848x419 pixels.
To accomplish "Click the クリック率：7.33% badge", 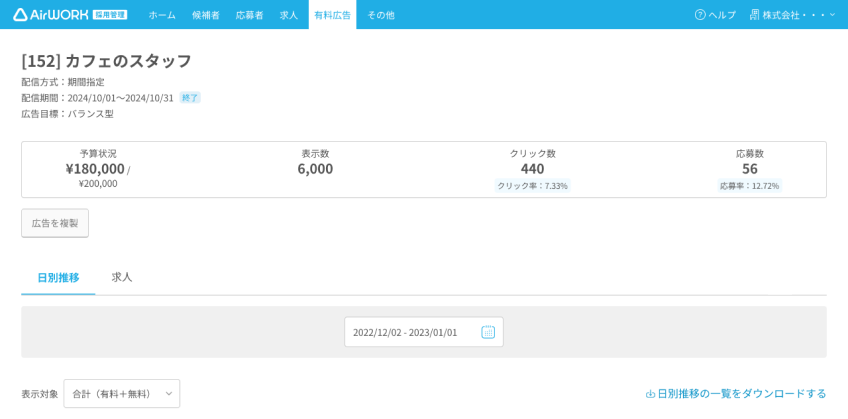I will [533, 186].
